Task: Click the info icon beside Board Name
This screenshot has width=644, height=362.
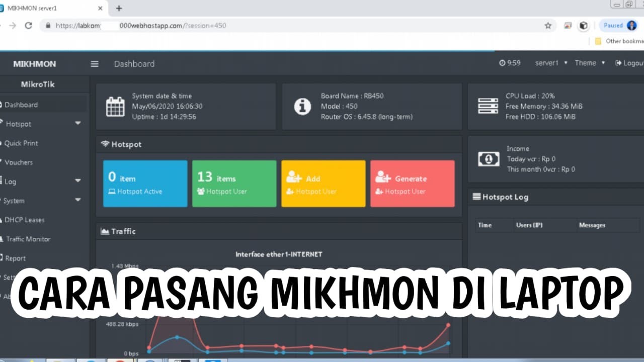Action: pos(302,107)
